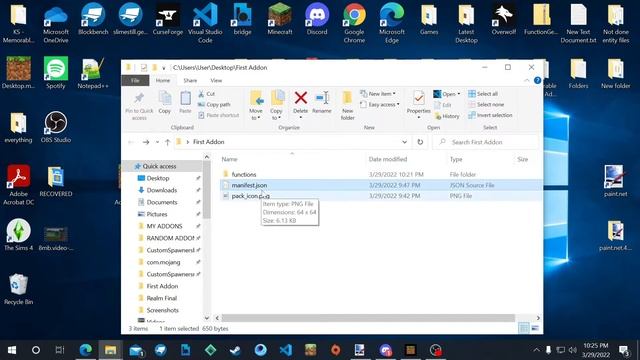Switch to the Home ribbon tab
This screenshot has height=360, width=640.
163,80
